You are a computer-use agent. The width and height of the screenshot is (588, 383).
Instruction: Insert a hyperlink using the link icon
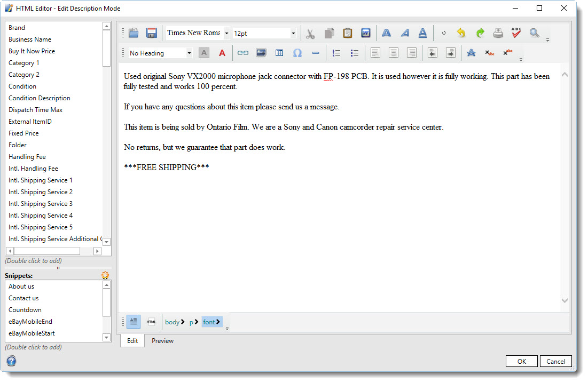click(243, 53)
